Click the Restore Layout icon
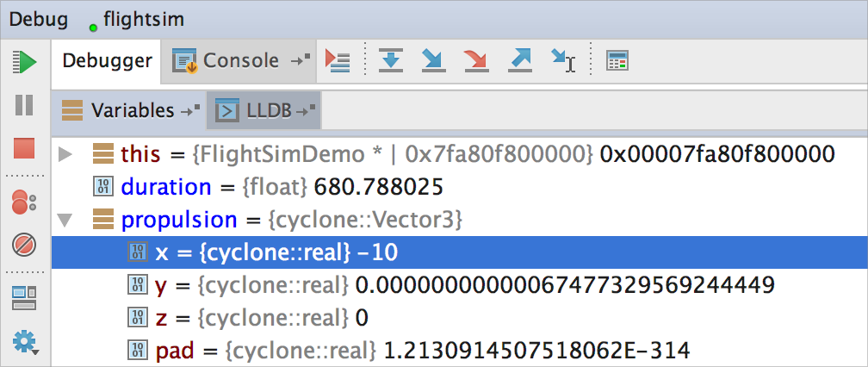 coord(24,298)
